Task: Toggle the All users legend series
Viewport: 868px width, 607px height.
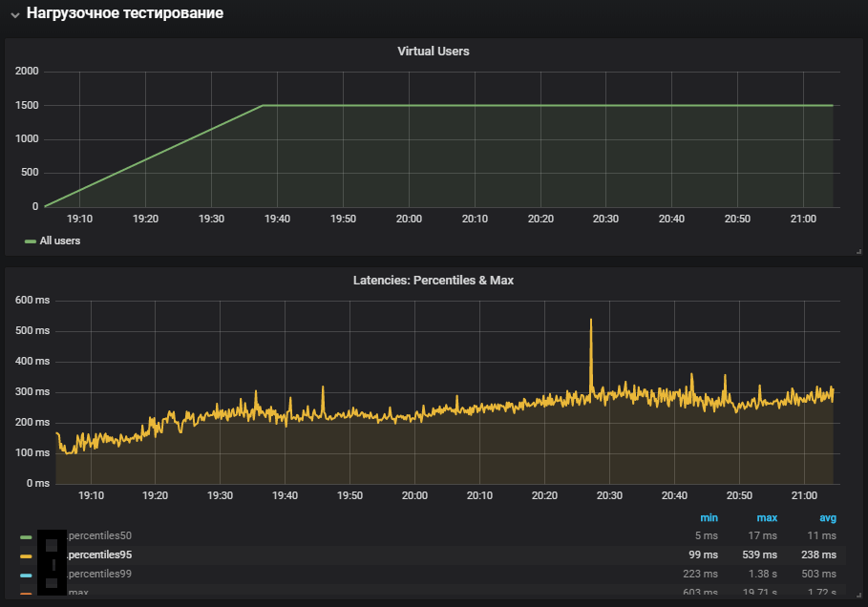Action: pos(60,241)
